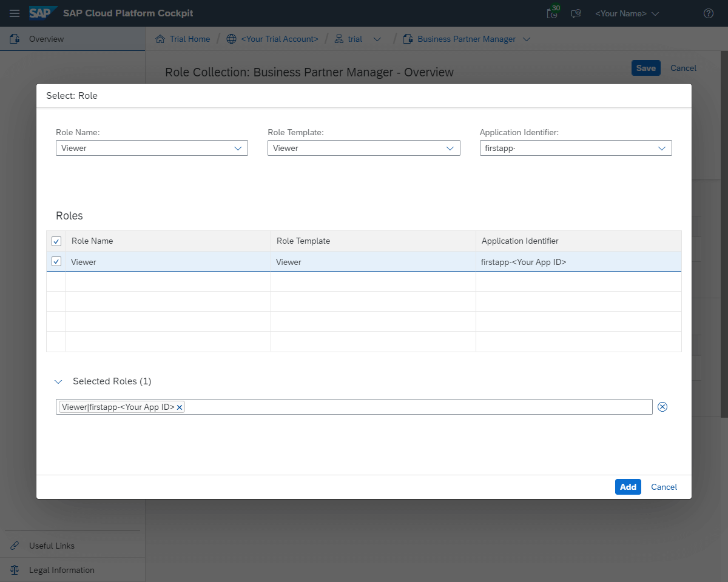Cancel the Select Role dialog
728x582 pixels.
pos(664,487)
